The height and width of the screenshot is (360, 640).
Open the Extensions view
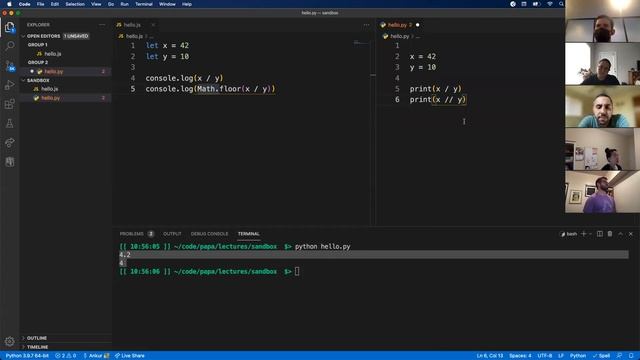click(x=9, y=104)
